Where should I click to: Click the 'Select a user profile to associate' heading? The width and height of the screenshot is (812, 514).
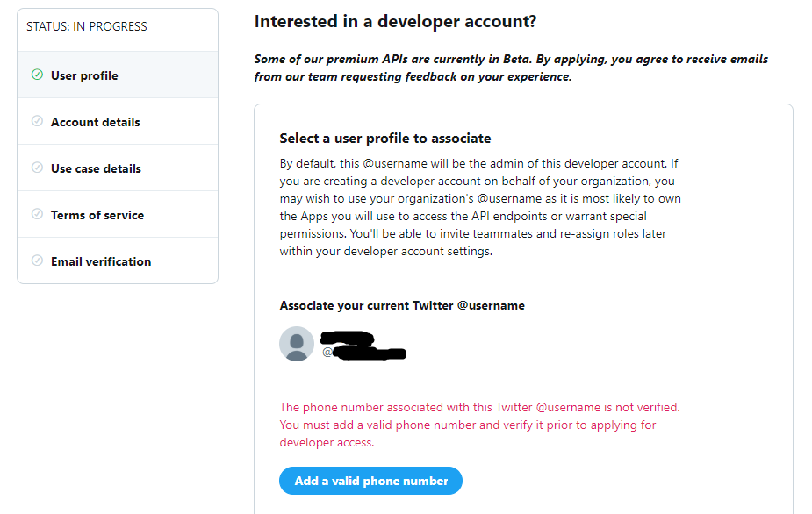[385, 139]
